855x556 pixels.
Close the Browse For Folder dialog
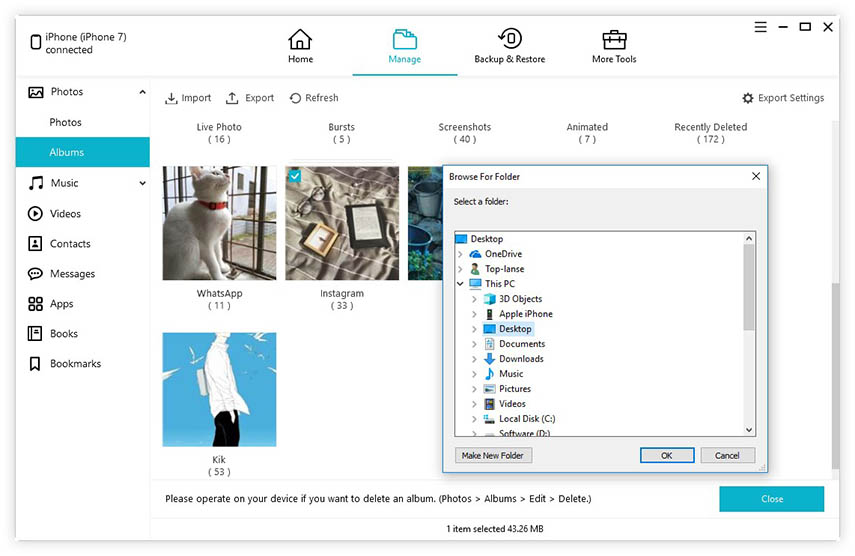coord(756,176)
